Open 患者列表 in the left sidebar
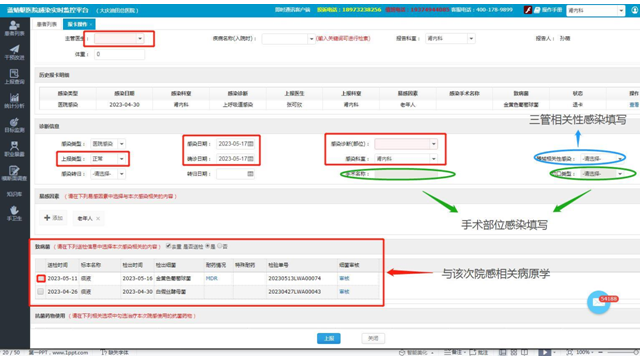 point(14,28)
